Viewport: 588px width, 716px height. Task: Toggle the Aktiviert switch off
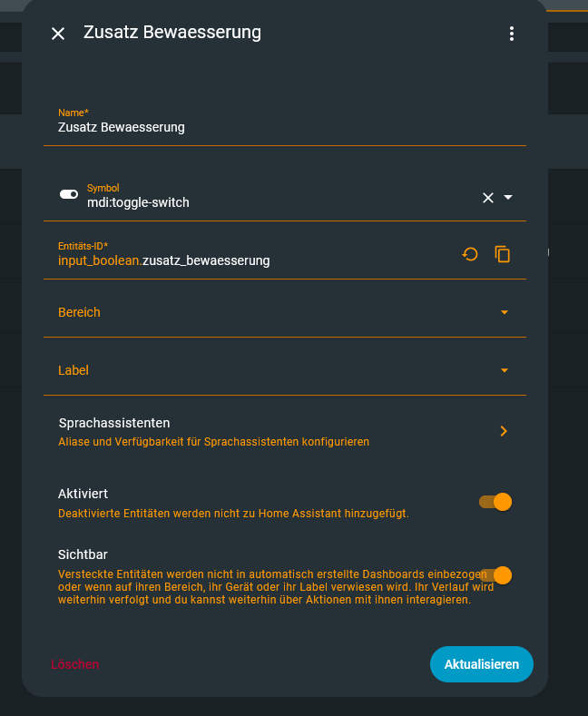[496, 502]
